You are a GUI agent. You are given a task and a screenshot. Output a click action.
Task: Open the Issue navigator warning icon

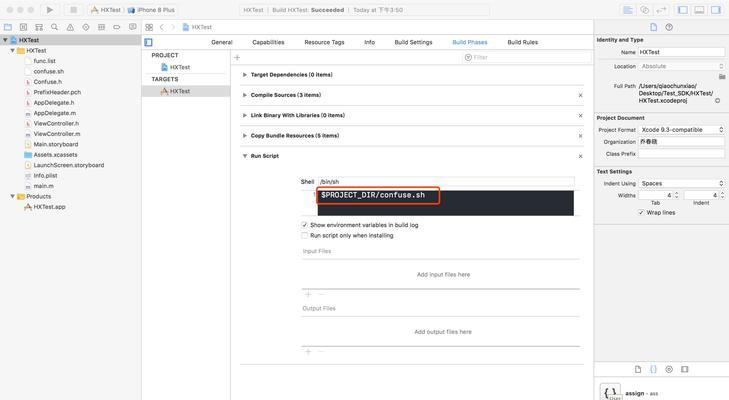tap(70, 27)
